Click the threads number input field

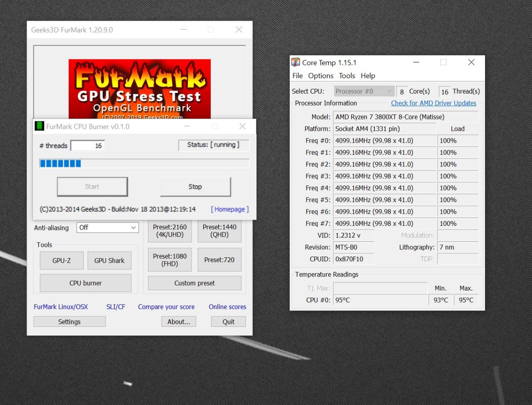[x=88, y=146]
